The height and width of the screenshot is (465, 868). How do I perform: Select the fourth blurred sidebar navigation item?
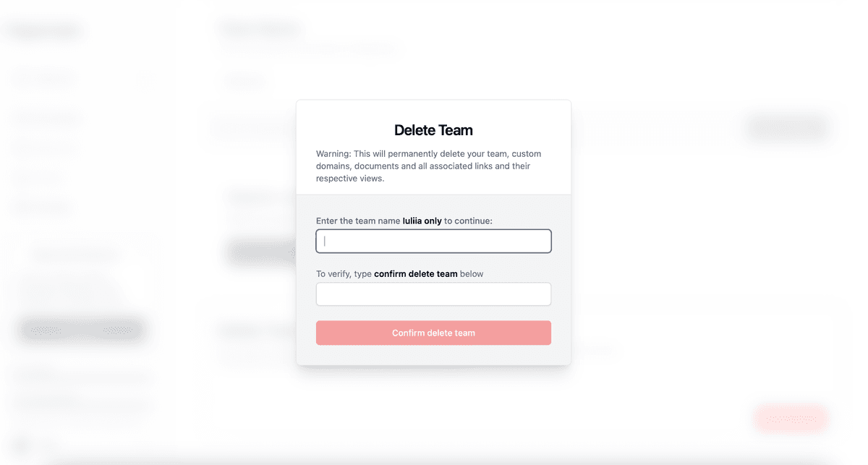tap(41, 208)
